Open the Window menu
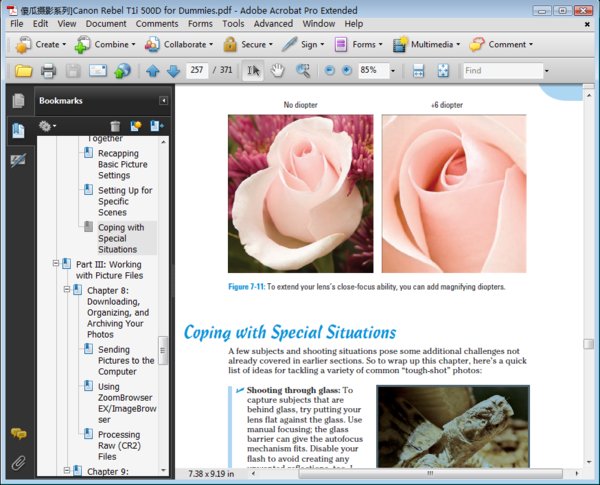 [x=319, y=24]
